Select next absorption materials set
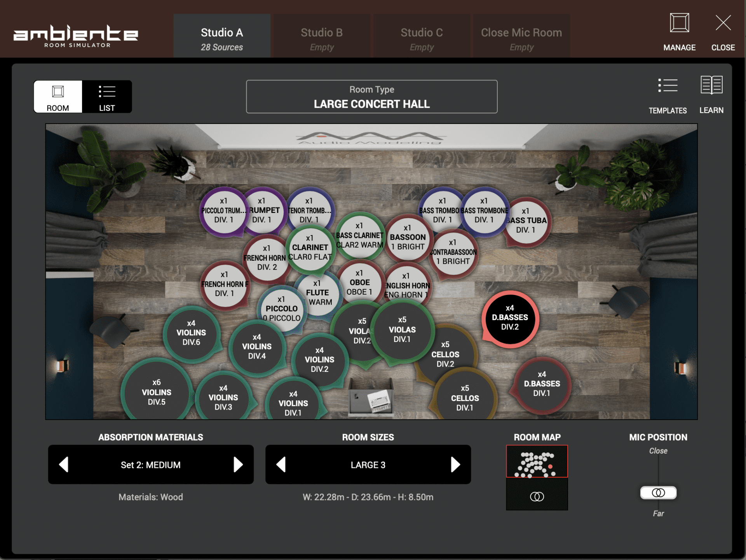 pos(238,464)
